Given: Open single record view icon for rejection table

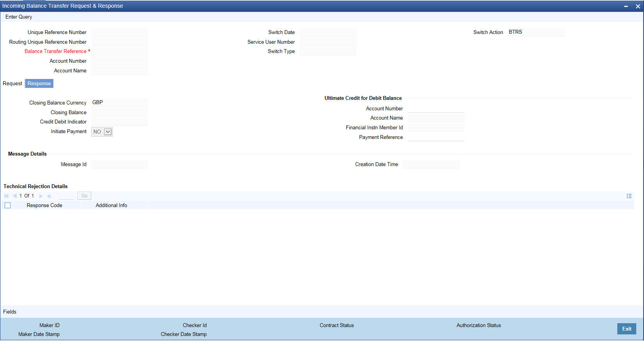Looking at the screenshot, I should 629,196.
